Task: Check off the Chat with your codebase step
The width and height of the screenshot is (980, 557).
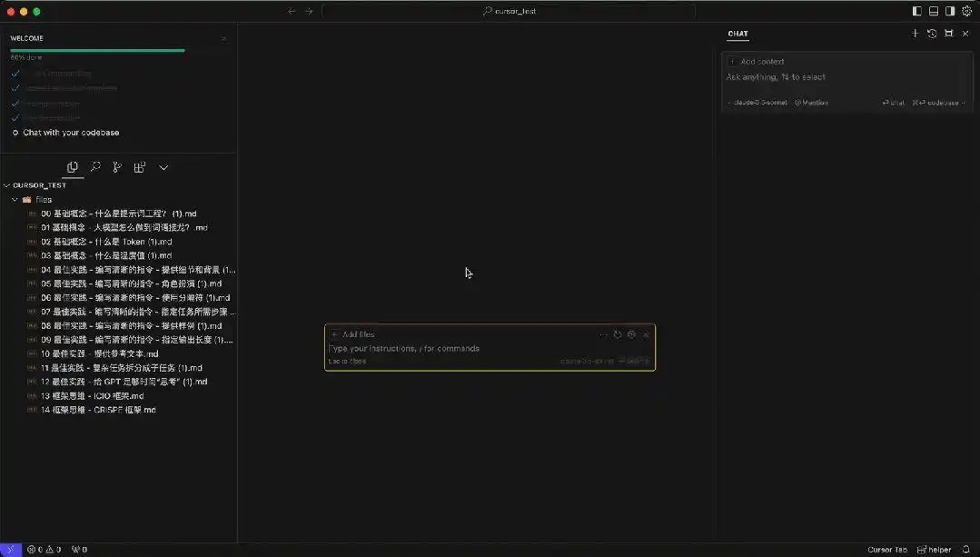Action: click(x=15, y=133)
